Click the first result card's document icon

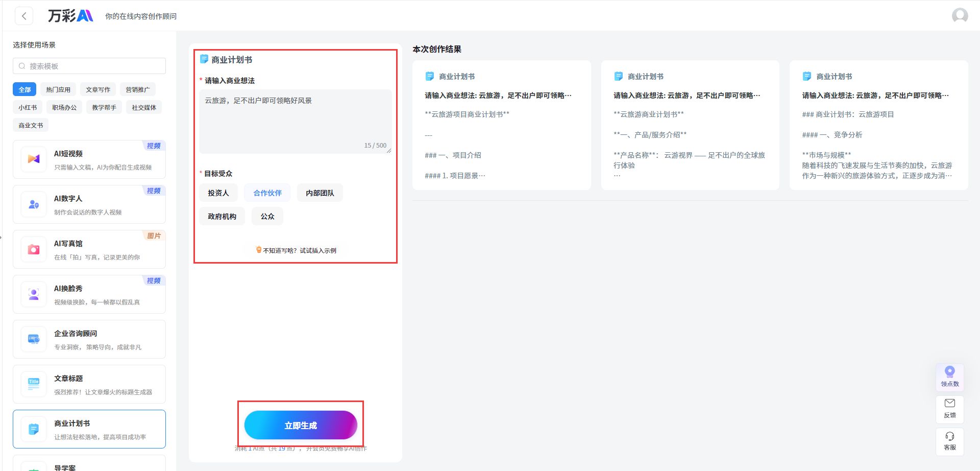pos(430,76)
